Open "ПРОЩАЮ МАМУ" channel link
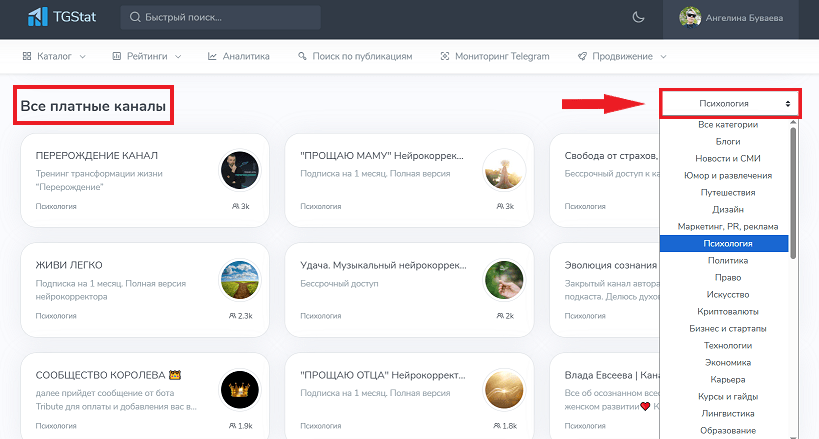The image size is (819, 439). [x=383, y=156]
